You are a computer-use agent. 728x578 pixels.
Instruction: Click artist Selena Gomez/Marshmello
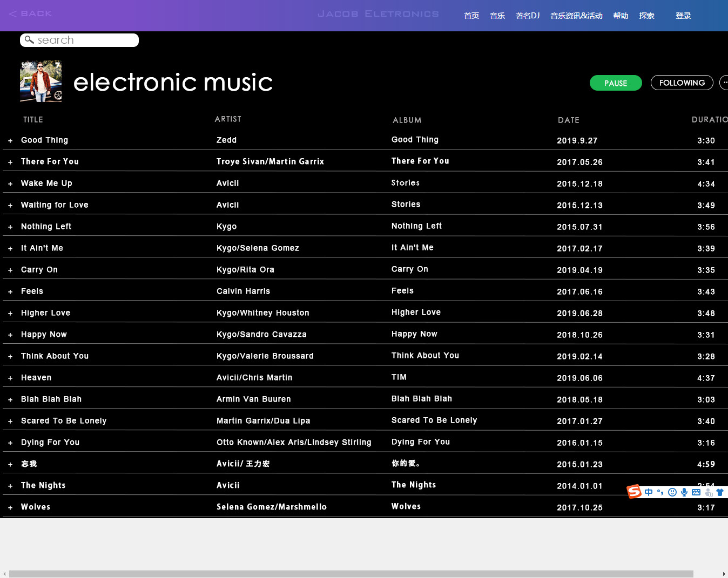coord(272,507)
